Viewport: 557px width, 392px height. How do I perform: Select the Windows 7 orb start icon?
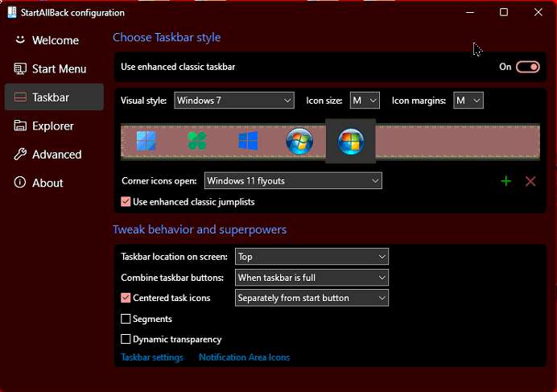[299, 142]
